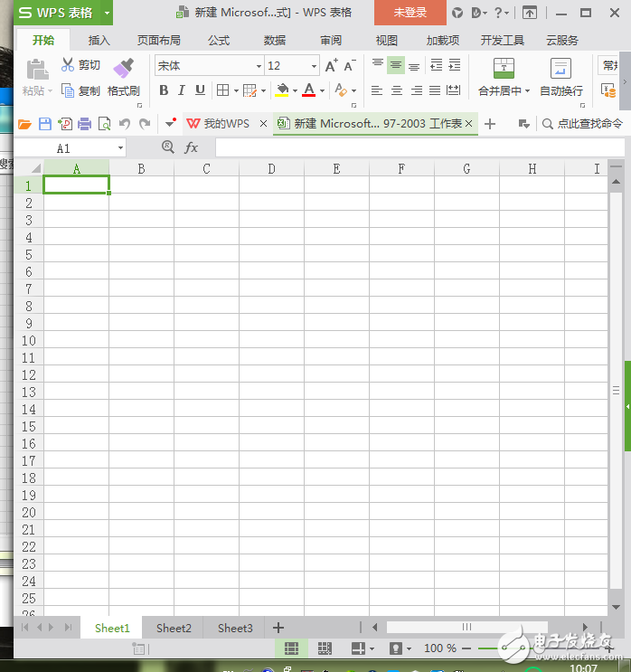631x672 pixels.
Task: Click the formula bar input field
Action: [419, 147]
